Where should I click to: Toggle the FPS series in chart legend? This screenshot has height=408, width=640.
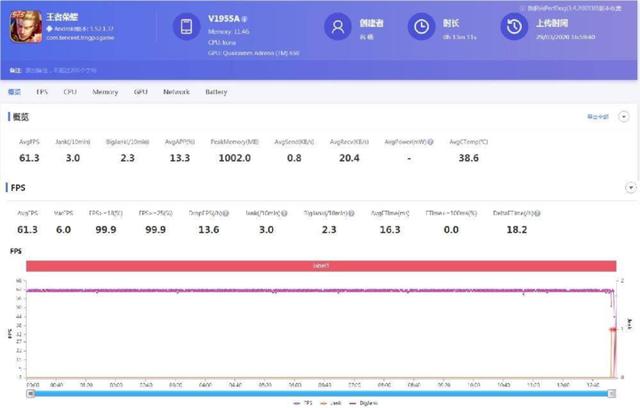click(303, 403)
